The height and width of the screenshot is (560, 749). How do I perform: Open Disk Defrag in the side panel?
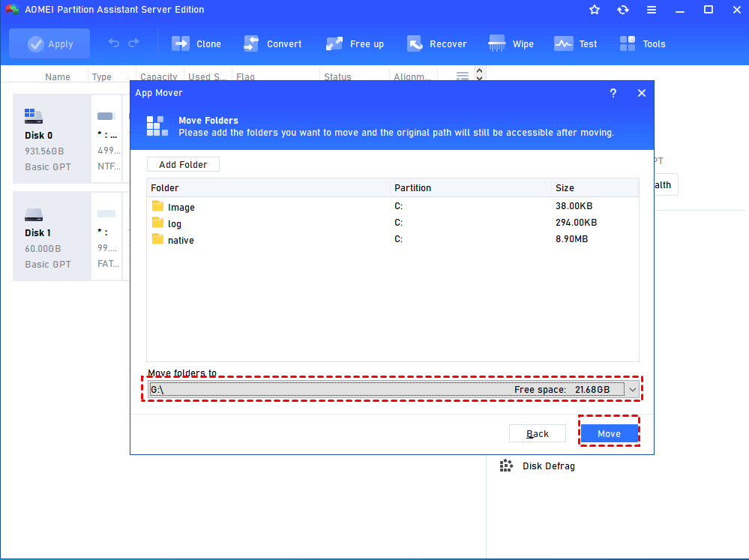(538, 466)
